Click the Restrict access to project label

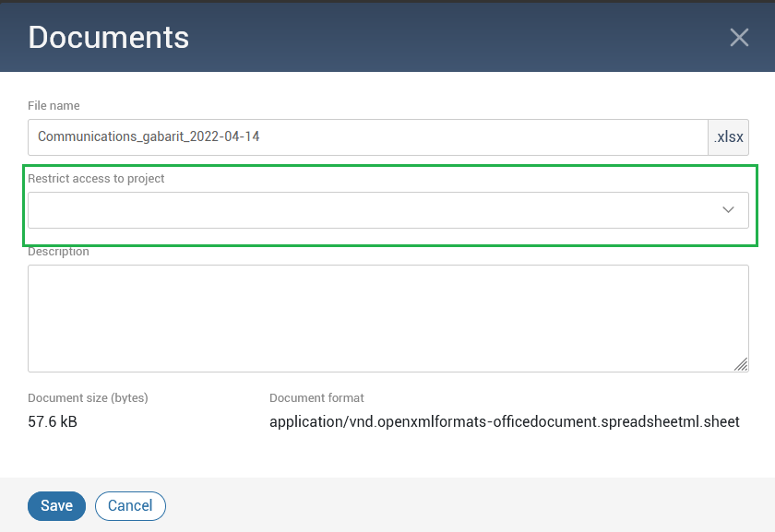pyautogui.click(x=96, y=178)
